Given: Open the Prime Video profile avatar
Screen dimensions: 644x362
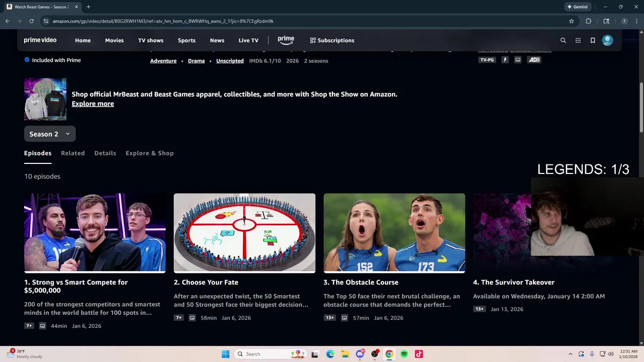Looking at the screenshot, I should [608, 40].
